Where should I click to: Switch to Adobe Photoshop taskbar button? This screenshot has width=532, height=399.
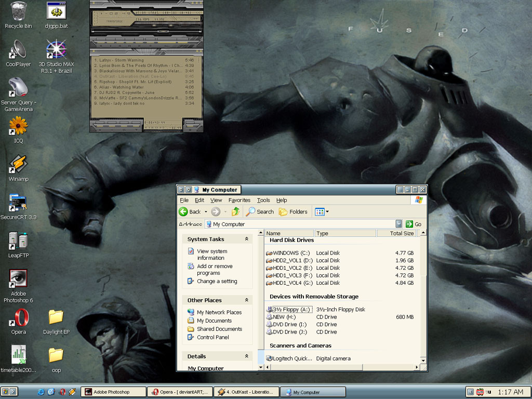pyautogui.click(x=113, y=392)
